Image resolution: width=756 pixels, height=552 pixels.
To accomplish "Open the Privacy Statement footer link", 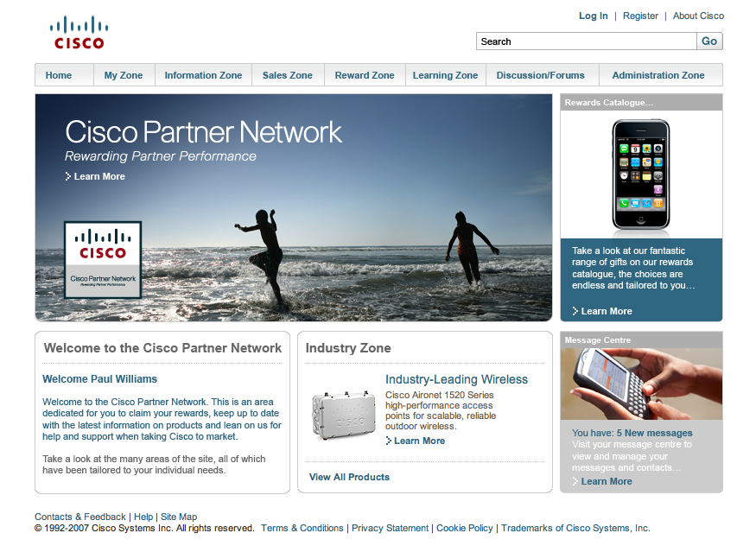I will click(390, 528).
